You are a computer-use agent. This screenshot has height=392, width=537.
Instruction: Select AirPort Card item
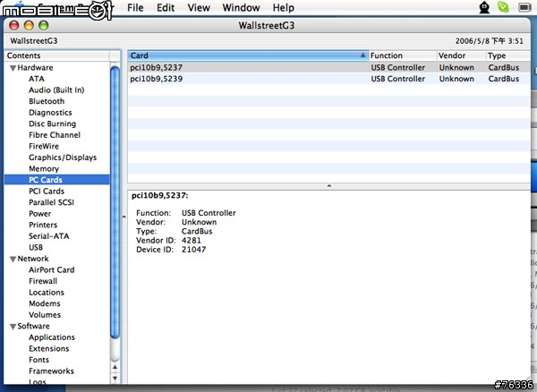click(x=52, y=269)
